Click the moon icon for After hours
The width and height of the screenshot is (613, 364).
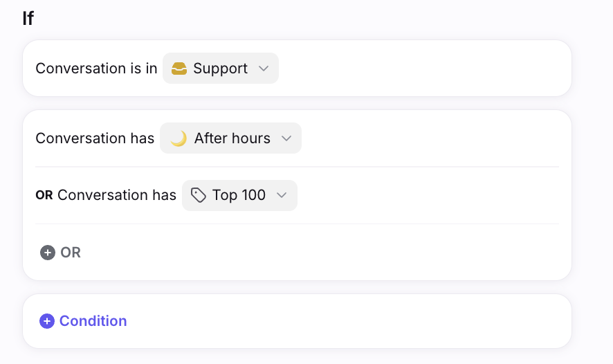(x=179, y=138)
